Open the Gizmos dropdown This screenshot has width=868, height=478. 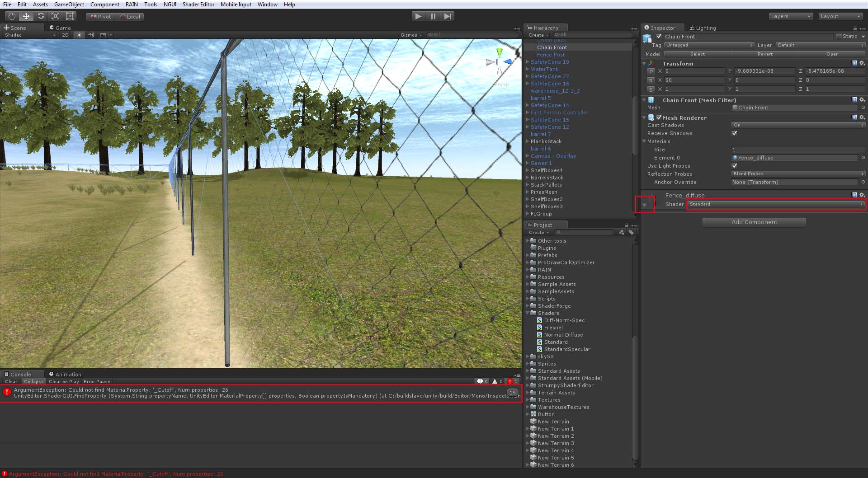tap(411, 35)
